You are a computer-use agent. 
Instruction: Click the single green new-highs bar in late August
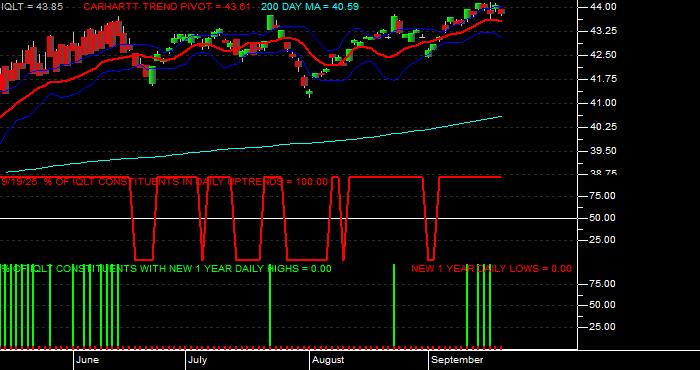coord(394,305)
